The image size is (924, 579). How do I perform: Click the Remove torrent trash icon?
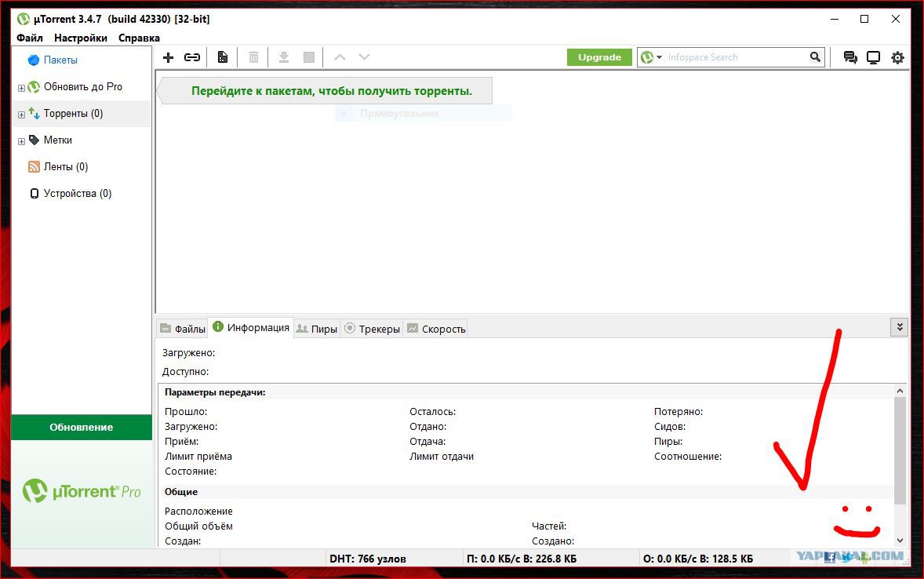(x=253, y=57)
